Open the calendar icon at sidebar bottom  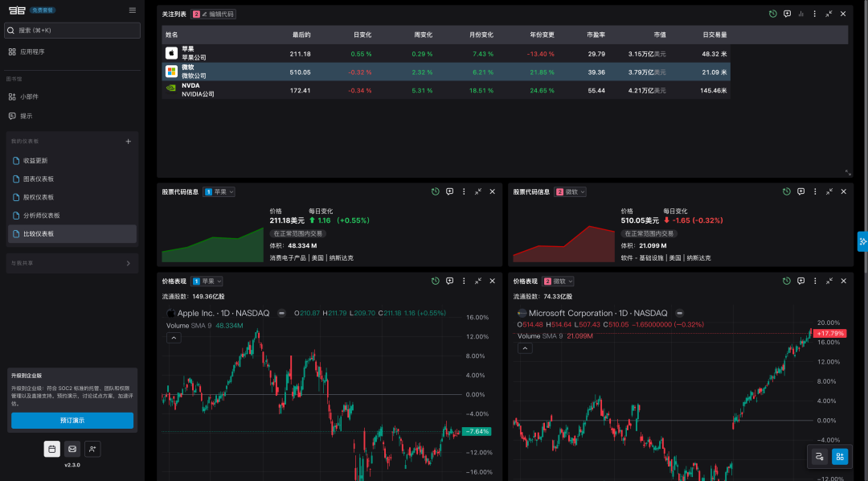click(x=52, y=449)
